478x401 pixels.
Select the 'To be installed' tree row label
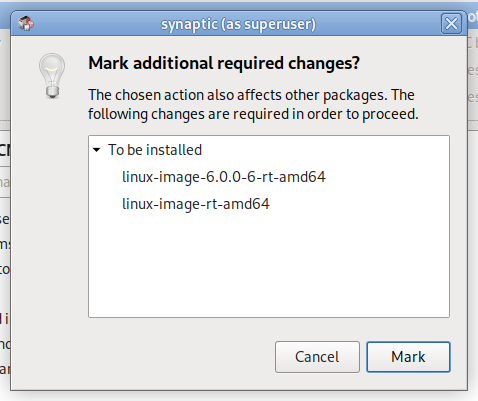[155, 150]
